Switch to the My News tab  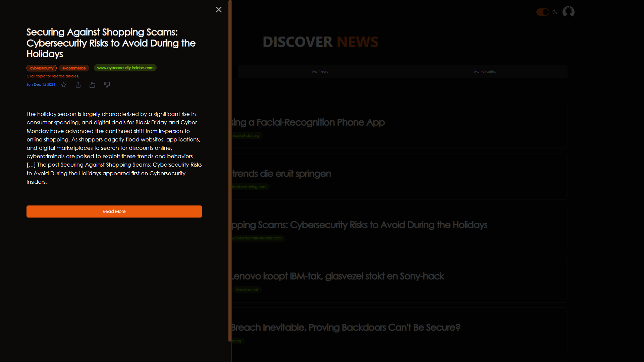(x=320, y=71)
